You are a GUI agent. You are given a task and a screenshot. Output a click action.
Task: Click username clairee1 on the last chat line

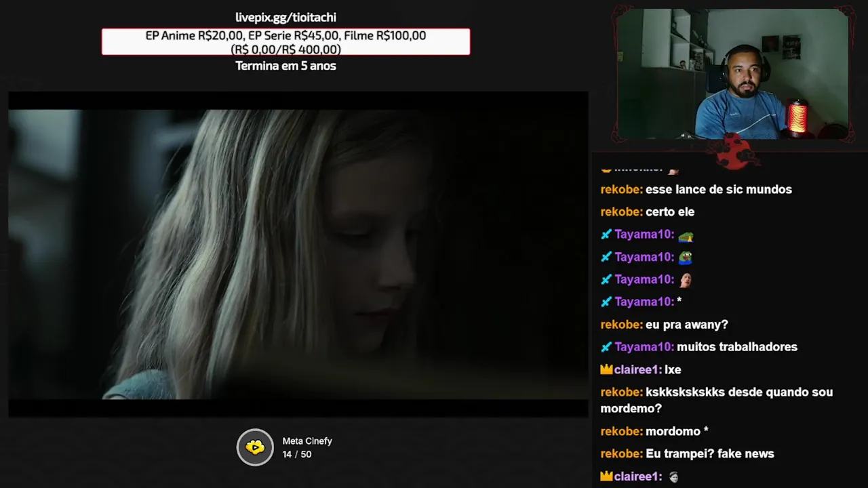click(637, 476)
